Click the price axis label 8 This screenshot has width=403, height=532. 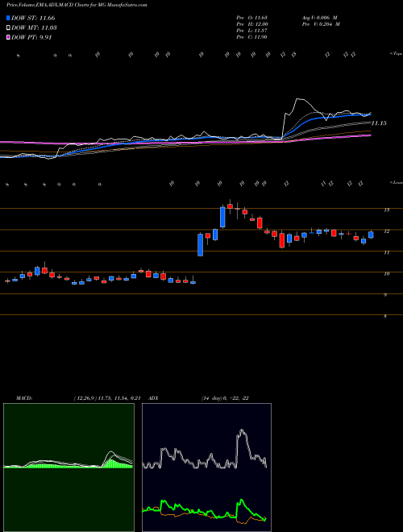[x=385, y=317]
